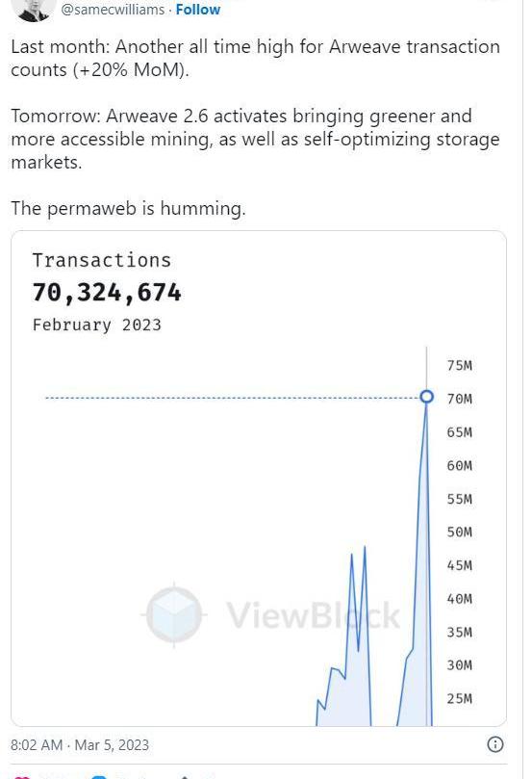The image size is (532, 779).
Task: Click the dashed 70M reference line
Action: click(232, 398)
